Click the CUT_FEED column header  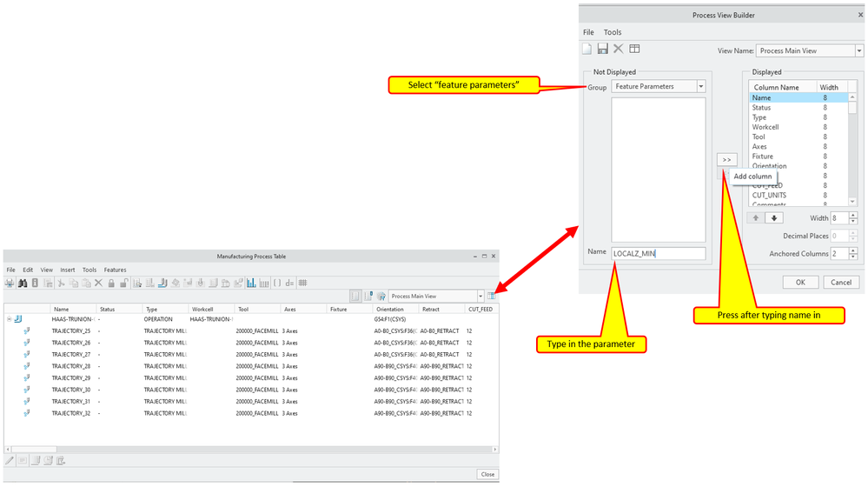[x=480, y=309]
